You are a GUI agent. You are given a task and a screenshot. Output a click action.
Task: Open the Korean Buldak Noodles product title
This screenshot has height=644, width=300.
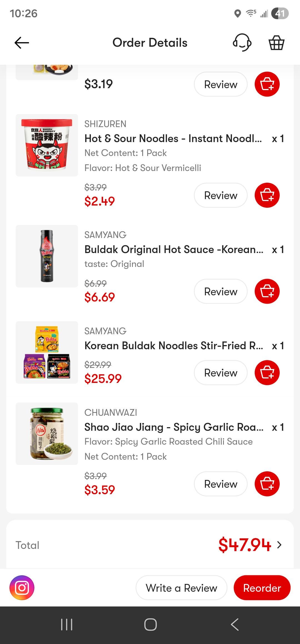(173, 346)
